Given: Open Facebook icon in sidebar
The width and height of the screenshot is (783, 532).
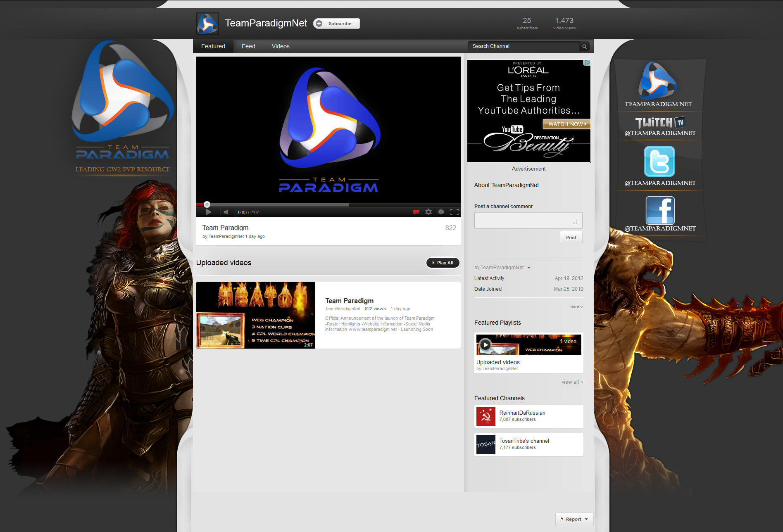Looking at the screenshot, I should click(660, 210).
